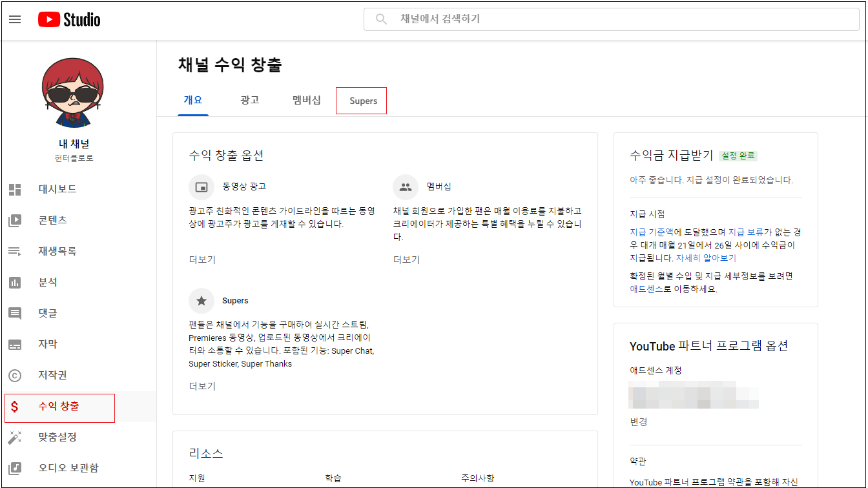Click 더보기 under the 멤버십 option
The height and width of the screenshot is (488, 868).
coord(406,259)
